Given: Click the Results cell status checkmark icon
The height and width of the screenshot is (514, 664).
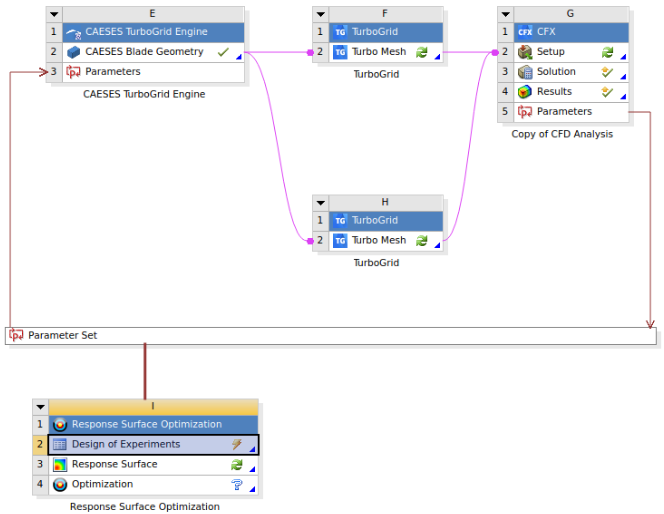Looking at the screenshot, I should [x=607, y=92].
